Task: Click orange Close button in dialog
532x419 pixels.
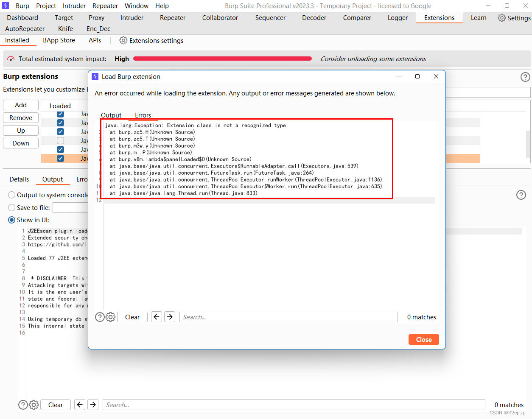Action: (x=424, y=340)
